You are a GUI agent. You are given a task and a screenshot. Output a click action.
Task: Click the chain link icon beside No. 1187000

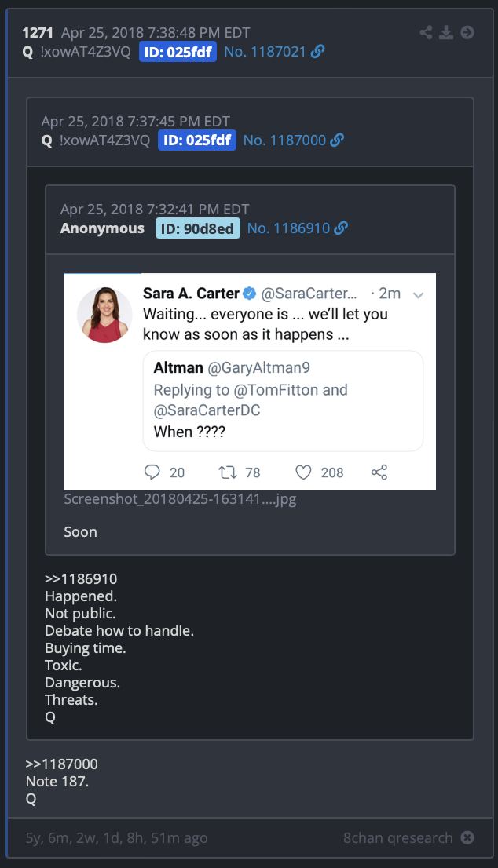point(337,140)
